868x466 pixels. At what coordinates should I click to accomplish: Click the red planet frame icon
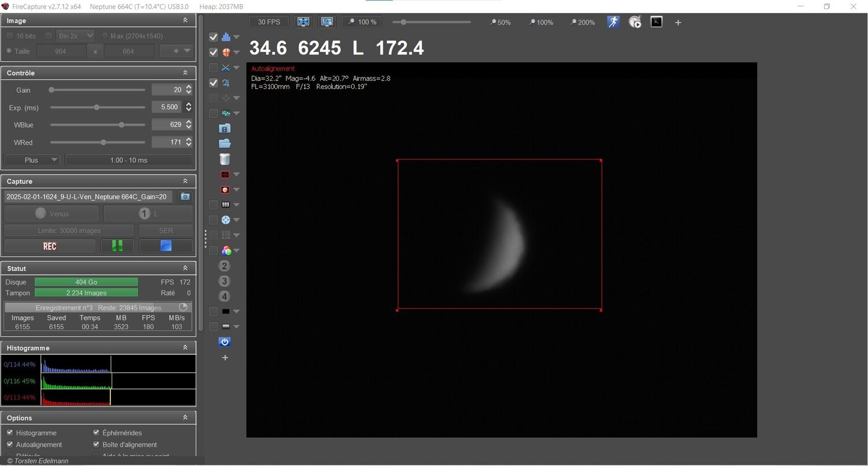point(226,190)
